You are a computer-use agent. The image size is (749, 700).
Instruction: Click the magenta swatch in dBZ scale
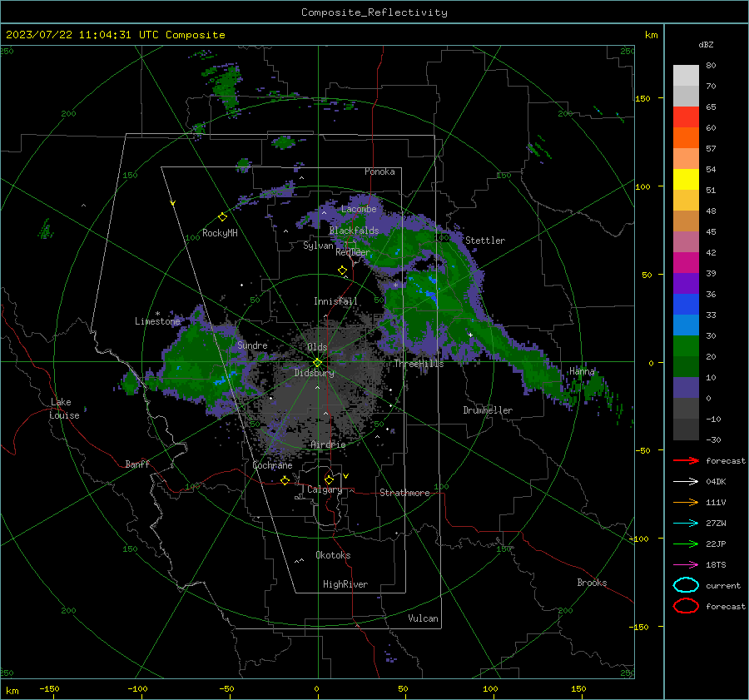(686, 262)
